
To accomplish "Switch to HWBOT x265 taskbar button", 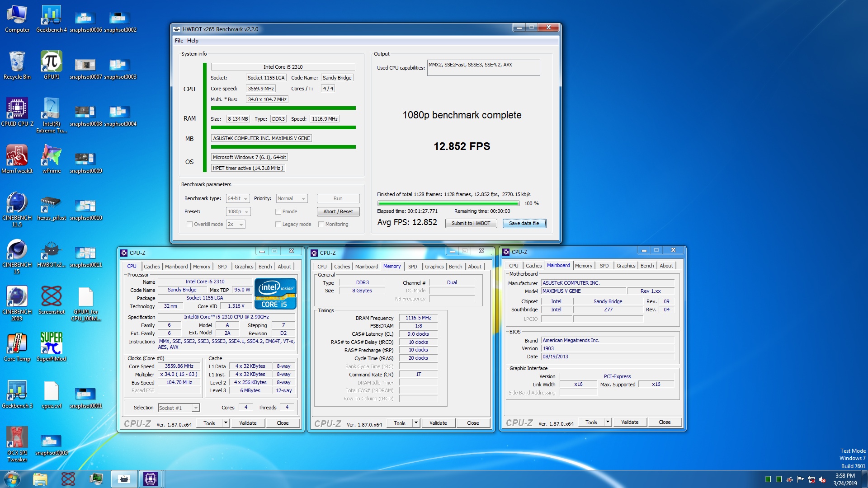I will (123, 479).
